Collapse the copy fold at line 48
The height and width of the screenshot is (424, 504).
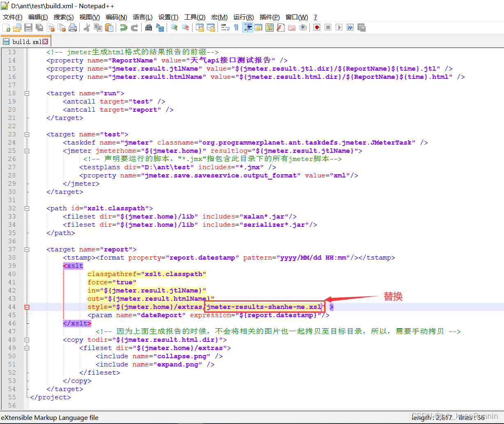[27, 340]
